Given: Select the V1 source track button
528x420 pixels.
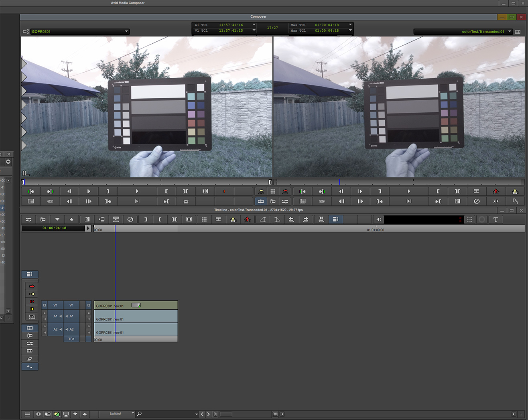Looking at the screenshot, I should [55, 305].
